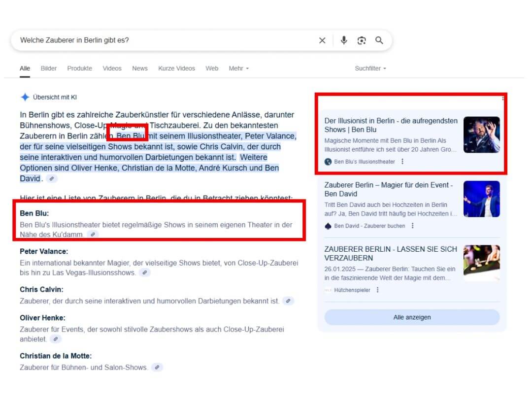Switch to the Bilder tab
Image resolution: width=532 pixels, height=404 pixels.
[48, 68]
